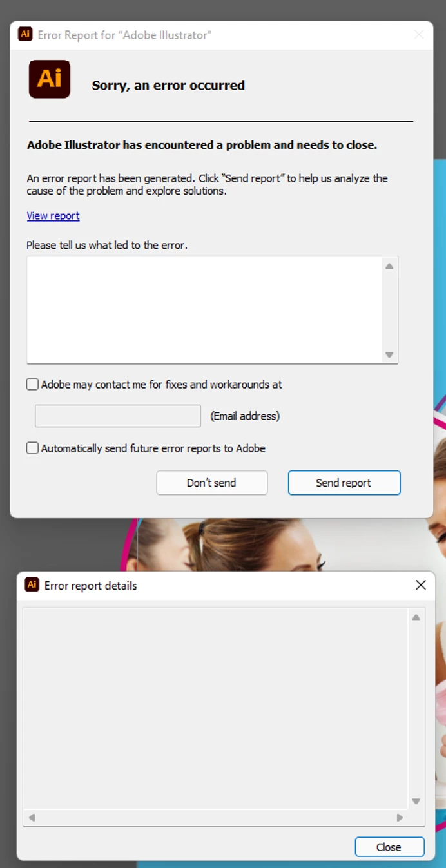Click the Send report button

pos(344,483)
